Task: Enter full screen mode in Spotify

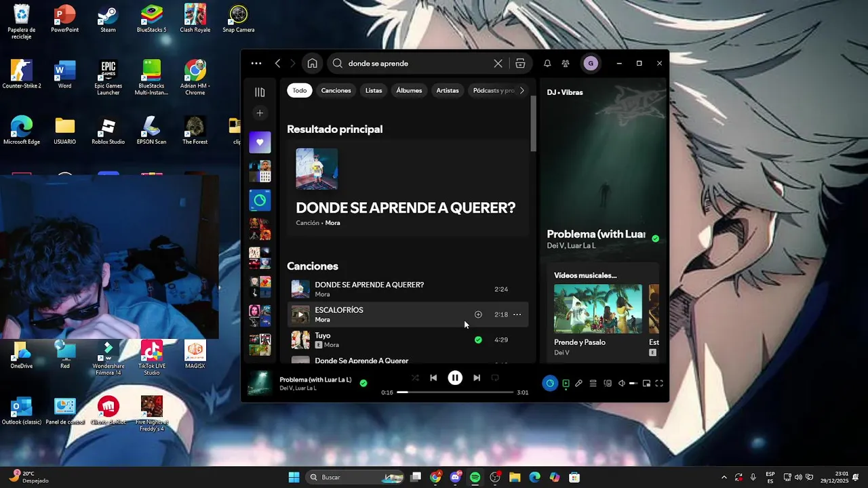Action: point(659,383)
